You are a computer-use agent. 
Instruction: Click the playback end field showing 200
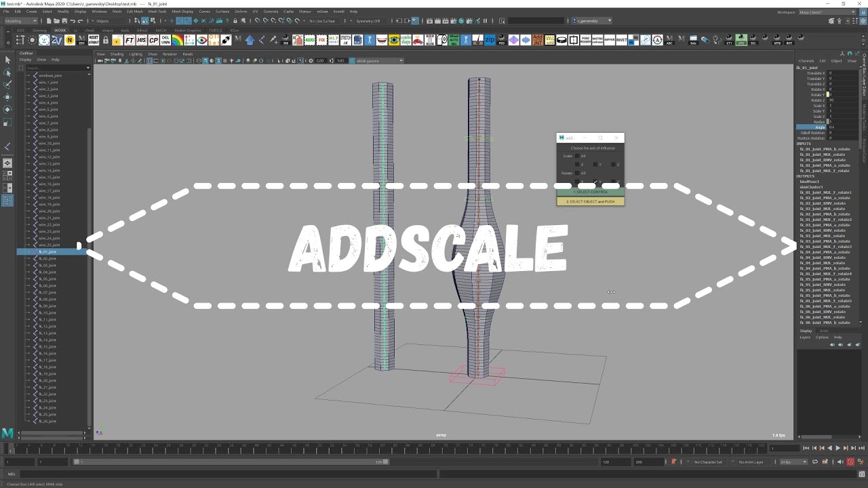(648, 462)
